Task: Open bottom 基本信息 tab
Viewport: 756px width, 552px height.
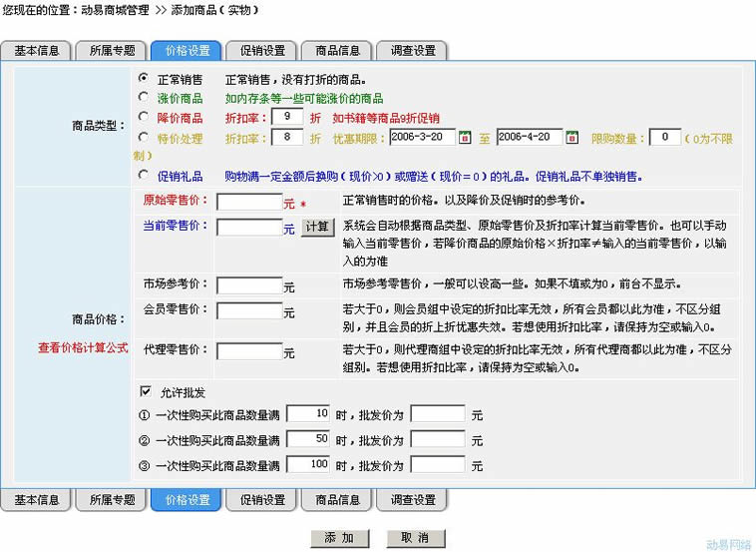Action: pyautogui.click(x=36, y=500)
